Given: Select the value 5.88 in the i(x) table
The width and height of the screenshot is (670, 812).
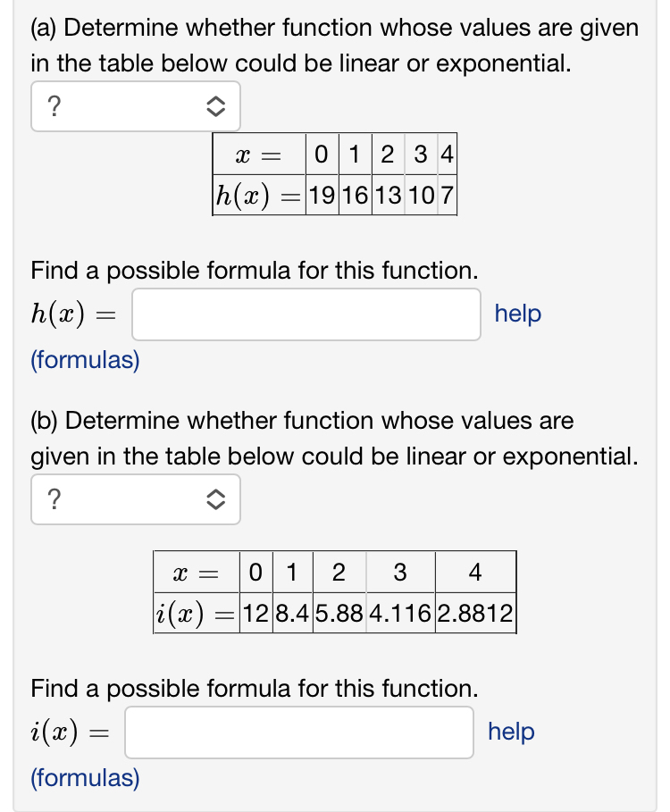Looking at the screenshot, I should click(x=339, y=613).
